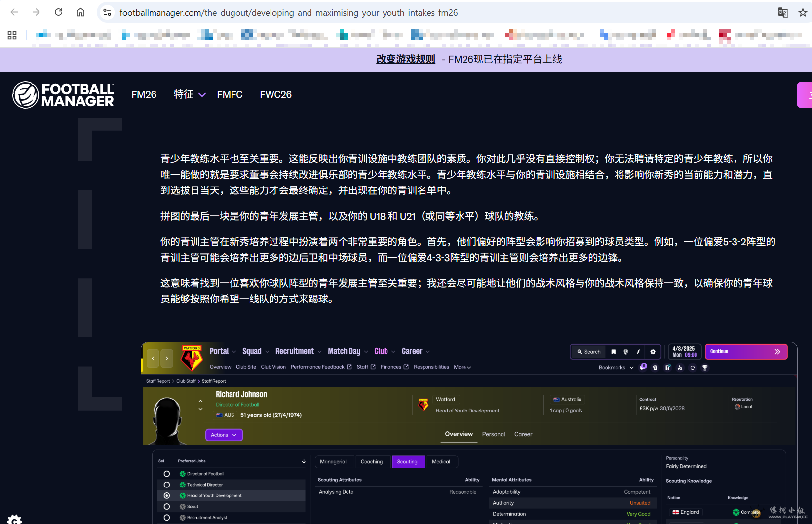Click the circular arrows transfer icon
This screenshot has height=524, width=812.
pyautogui.click(x=692, y=368)
